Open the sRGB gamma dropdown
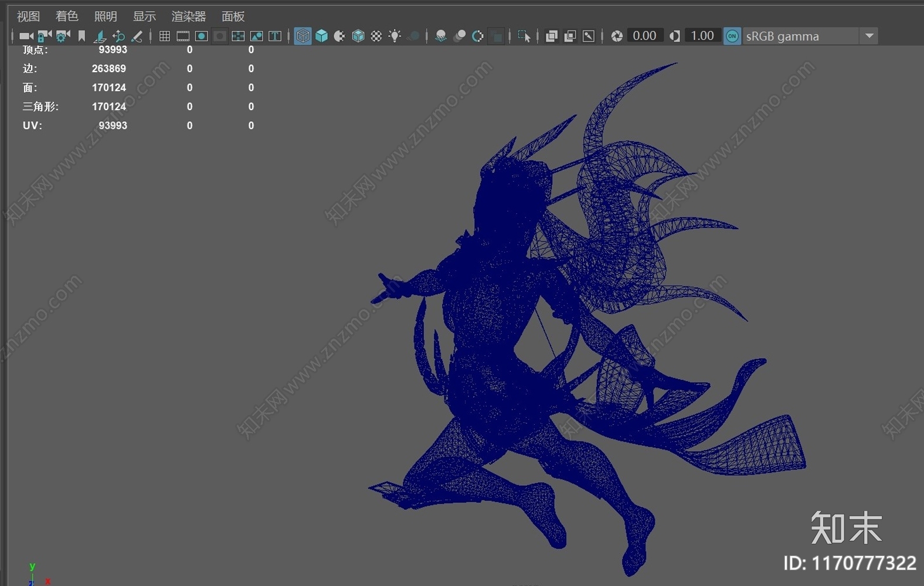 point(810,36)
